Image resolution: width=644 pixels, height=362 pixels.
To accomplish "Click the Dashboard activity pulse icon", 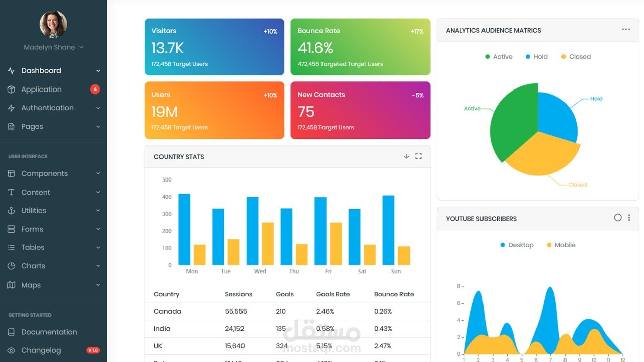I will click(11, 71).
